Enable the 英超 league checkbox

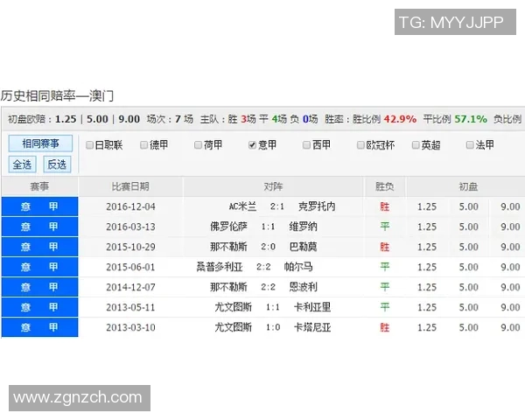point(416,145)
